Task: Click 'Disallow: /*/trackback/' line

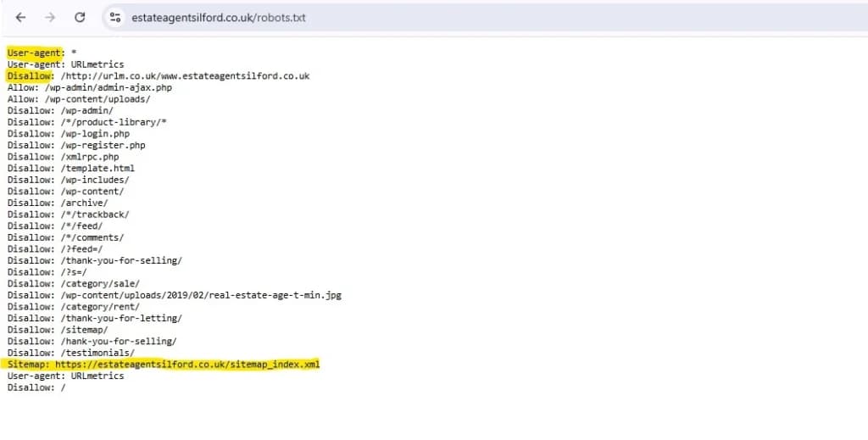Action: 68,214
